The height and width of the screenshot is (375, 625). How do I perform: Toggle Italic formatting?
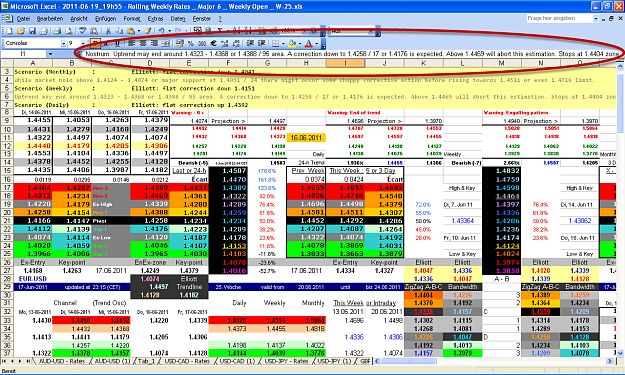(106, 43)
